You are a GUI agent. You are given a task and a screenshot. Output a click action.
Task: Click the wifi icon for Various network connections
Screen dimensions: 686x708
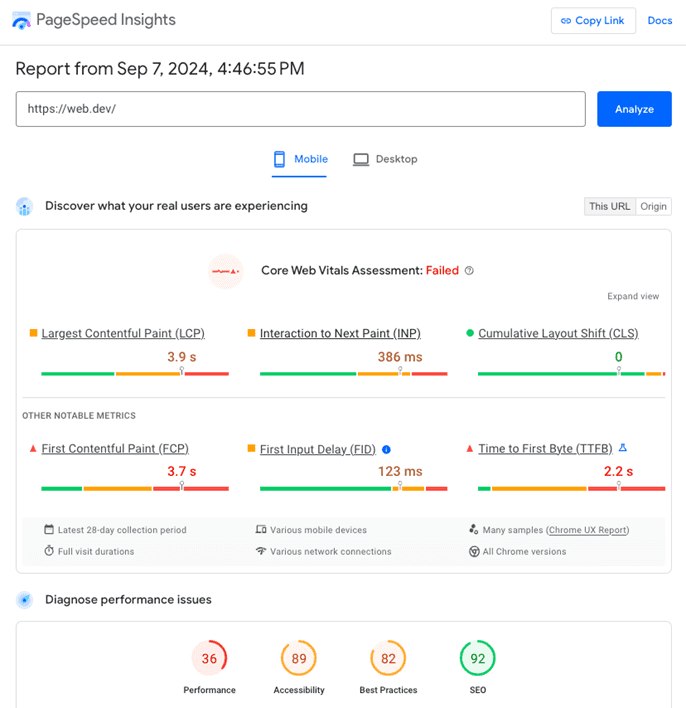(x=261, y=551)
